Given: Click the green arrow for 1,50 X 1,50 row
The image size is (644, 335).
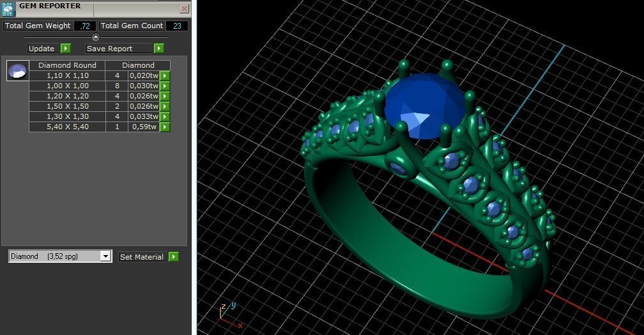Looking at the screenshot, I should pos(165,107).
